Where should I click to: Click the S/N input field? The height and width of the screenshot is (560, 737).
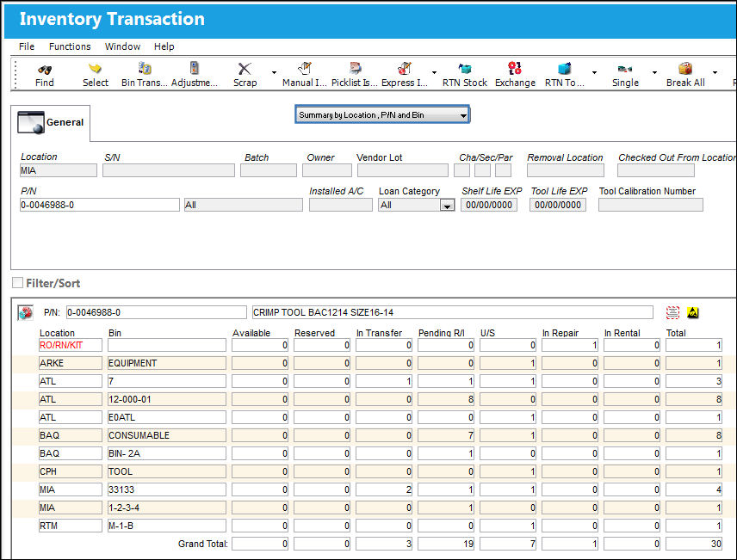168,170
